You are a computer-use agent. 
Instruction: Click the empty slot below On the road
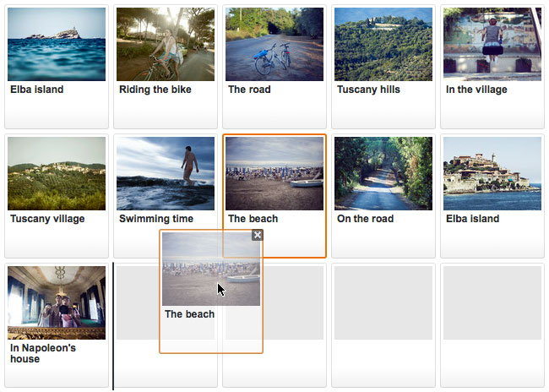click(x=383, y=303)
